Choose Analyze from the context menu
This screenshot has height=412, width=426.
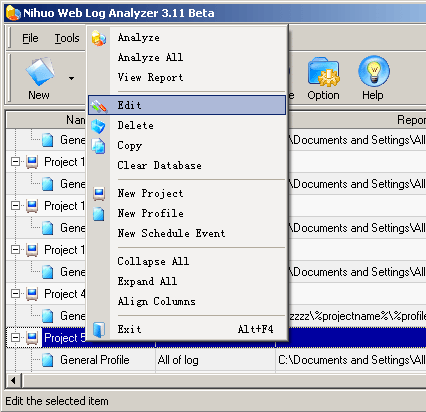click(x=187, y=38)
